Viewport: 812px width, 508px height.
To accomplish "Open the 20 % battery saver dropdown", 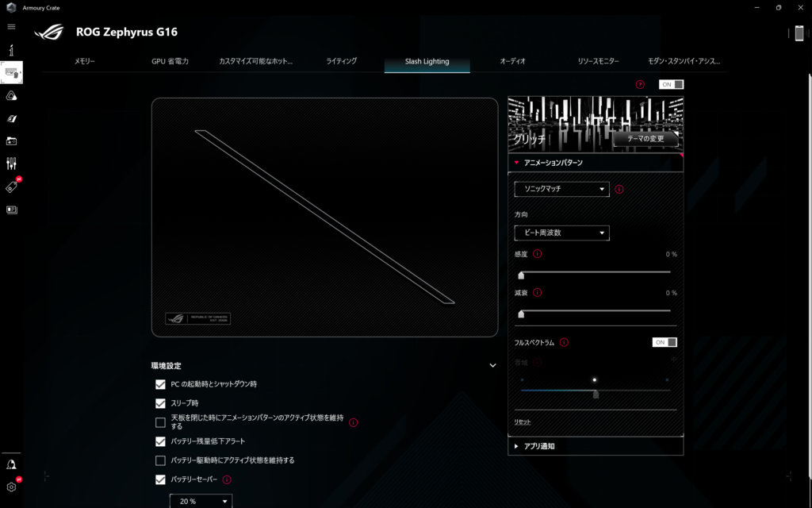I will (x=201, y=502).
